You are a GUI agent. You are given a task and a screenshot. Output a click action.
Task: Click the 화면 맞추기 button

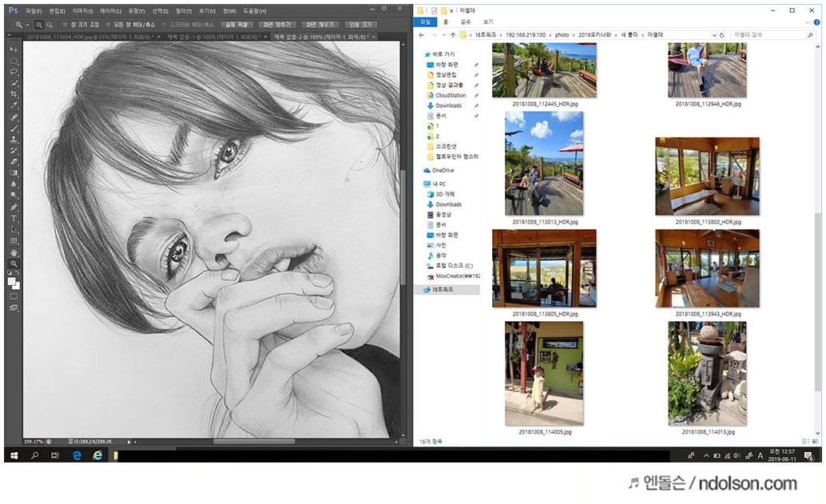click(x=277, y=25)
